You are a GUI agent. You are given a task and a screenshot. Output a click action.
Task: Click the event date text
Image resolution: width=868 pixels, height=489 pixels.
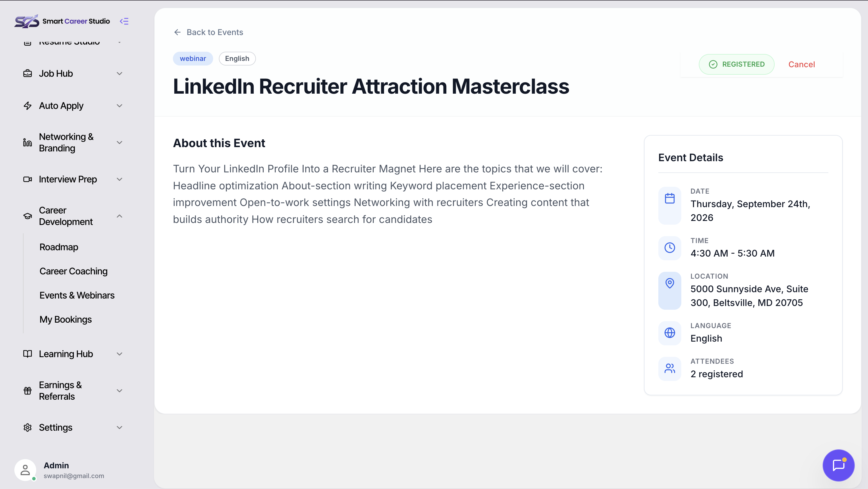click(x=751, y=211)
